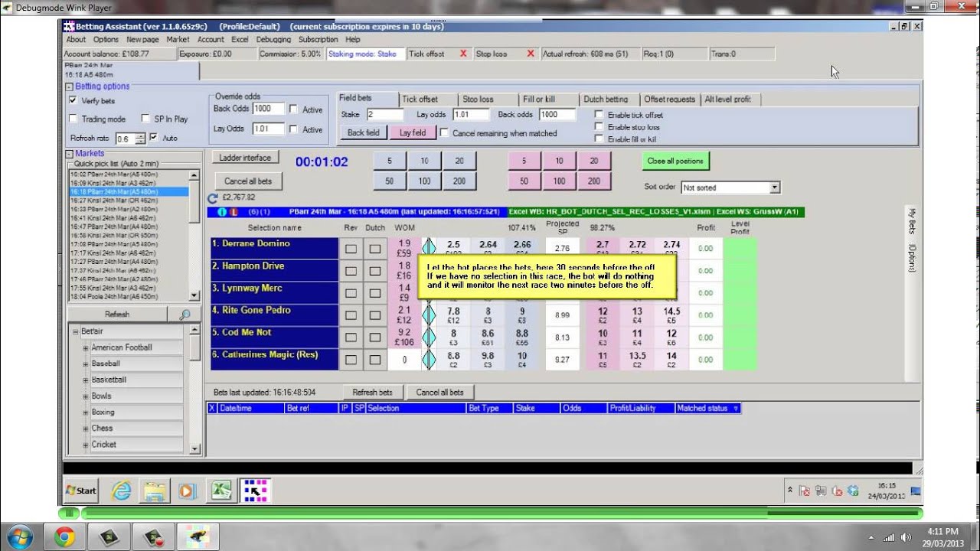Screen dimensions: 980x551
Task: Click the refresh balance arrow icon
Action: [x=213, y=197]
